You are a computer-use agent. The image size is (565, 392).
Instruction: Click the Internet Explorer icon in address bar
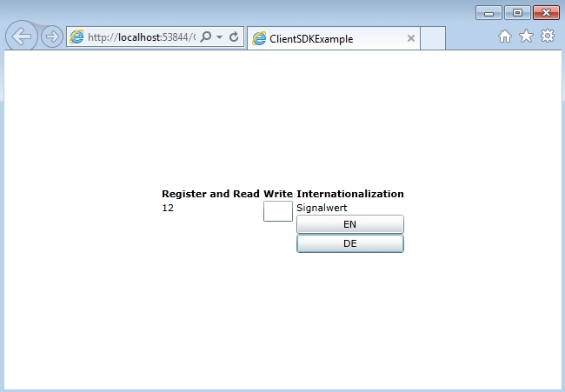click(77, 38)
